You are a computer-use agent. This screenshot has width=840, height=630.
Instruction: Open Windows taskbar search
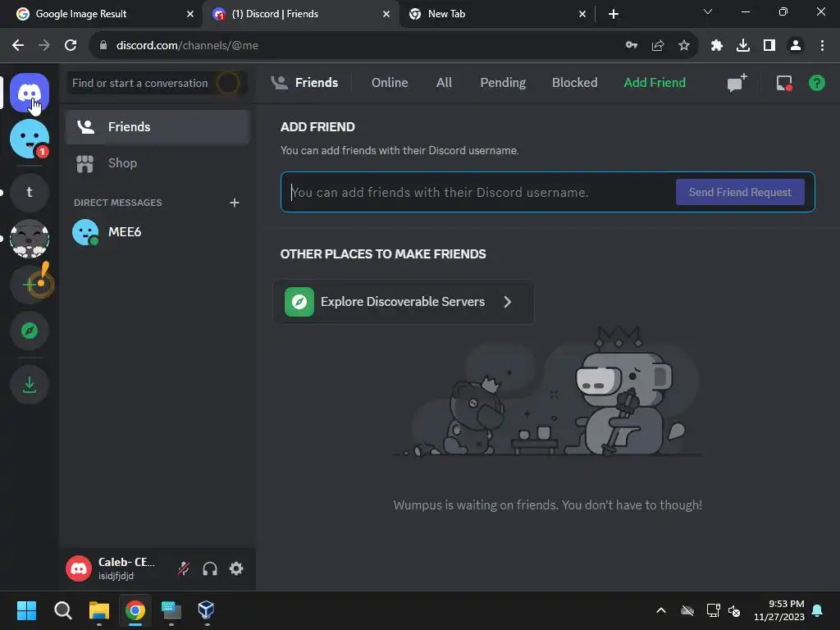[x=62, y=610]
